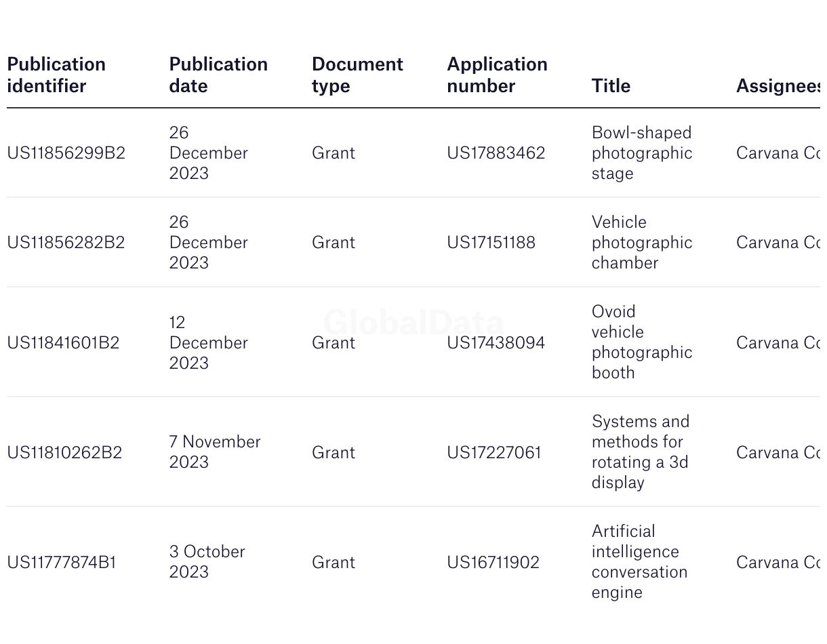Click the Assignees column header
This screenshot has height=644, width=827.
[778, 85]
